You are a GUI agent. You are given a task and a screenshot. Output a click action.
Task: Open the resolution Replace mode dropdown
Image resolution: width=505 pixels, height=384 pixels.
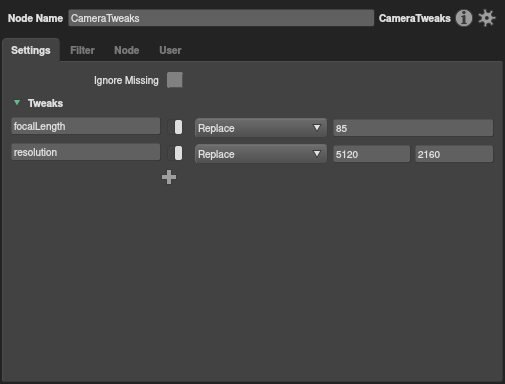tap(261, 154)
